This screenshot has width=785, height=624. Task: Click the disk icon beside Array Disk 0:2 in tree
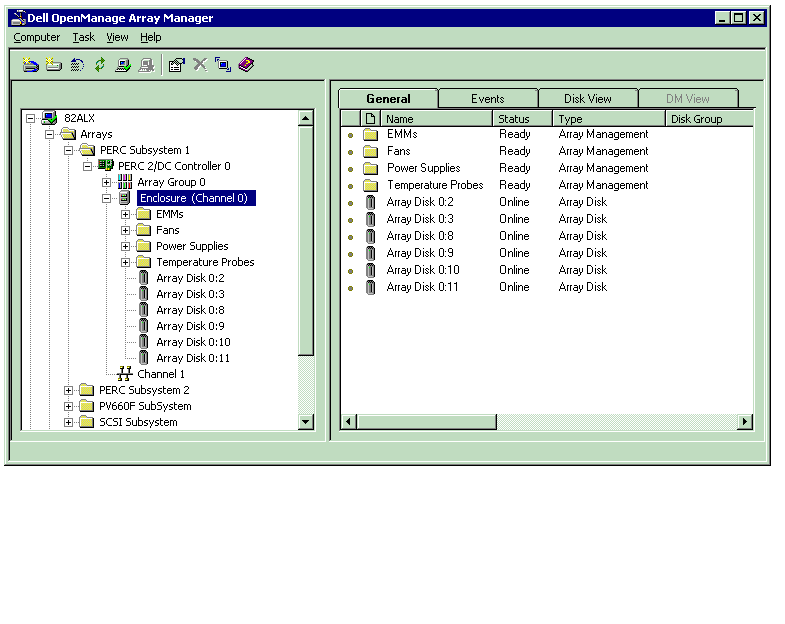click(x=144, y=278)
